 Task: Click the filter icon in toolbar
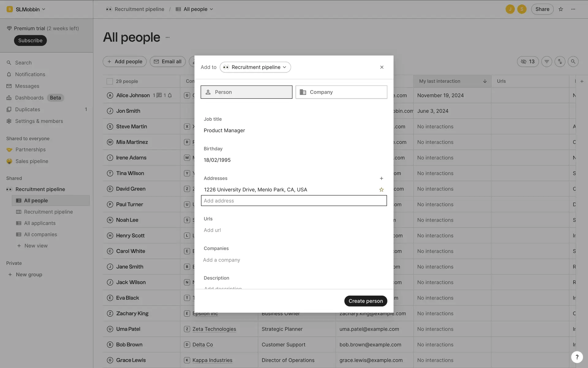coord(547,62)
